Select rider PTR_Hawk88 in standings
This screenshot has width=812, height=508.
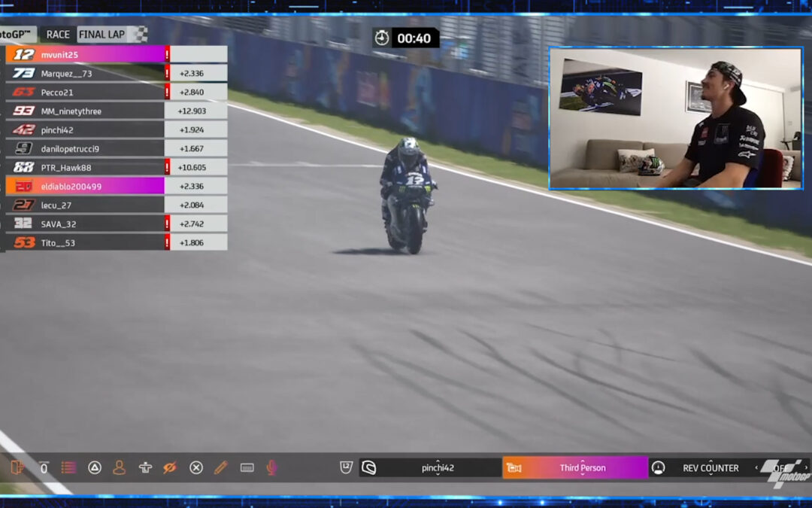pyautogui.click(x=116, y=167)
